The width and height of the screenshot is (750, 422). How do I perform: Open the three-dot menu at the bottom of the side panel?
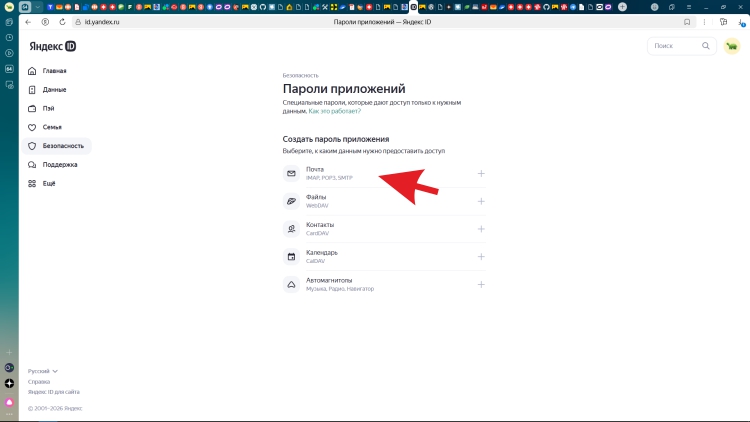9,414
